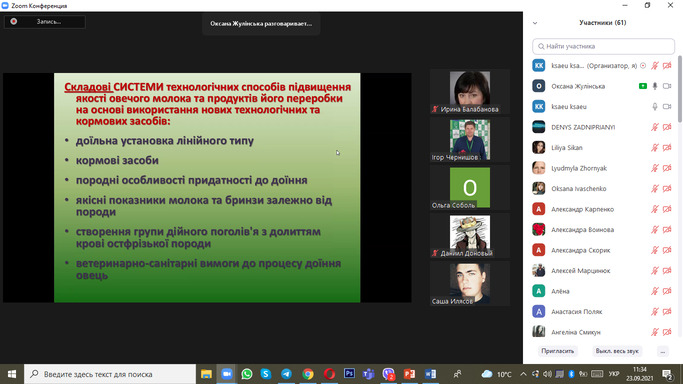Toggle the second ksaeu ksaeu microphone icon
The height and width of the screenshot is (384, 683).
coord(655,107)
